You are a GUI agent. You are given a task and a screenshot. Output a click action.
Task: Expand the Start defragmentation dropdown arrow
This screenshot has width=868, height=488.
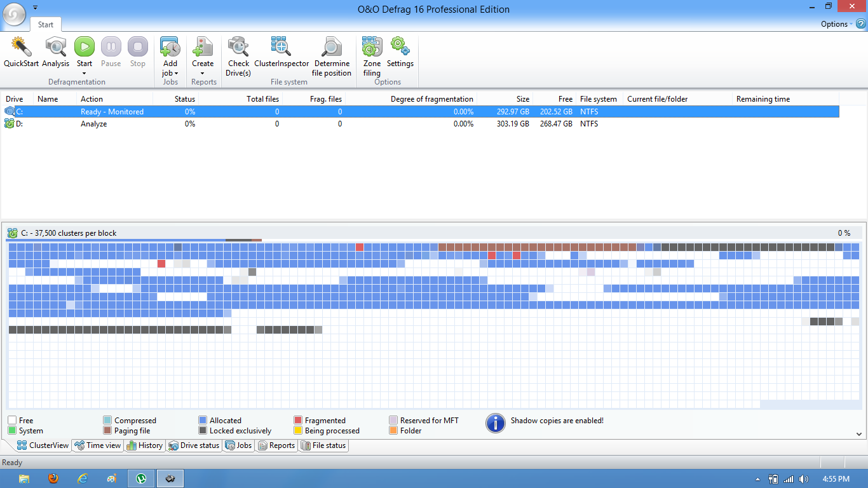pyautogui.click(x=84, y=74)
